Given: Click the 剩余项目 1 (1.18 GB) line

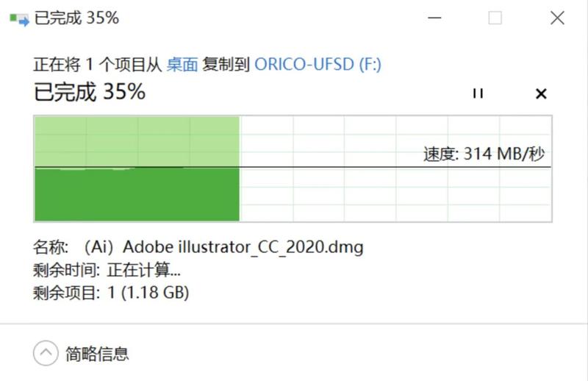Looking at the screenshot, I should tap(111, 293).
